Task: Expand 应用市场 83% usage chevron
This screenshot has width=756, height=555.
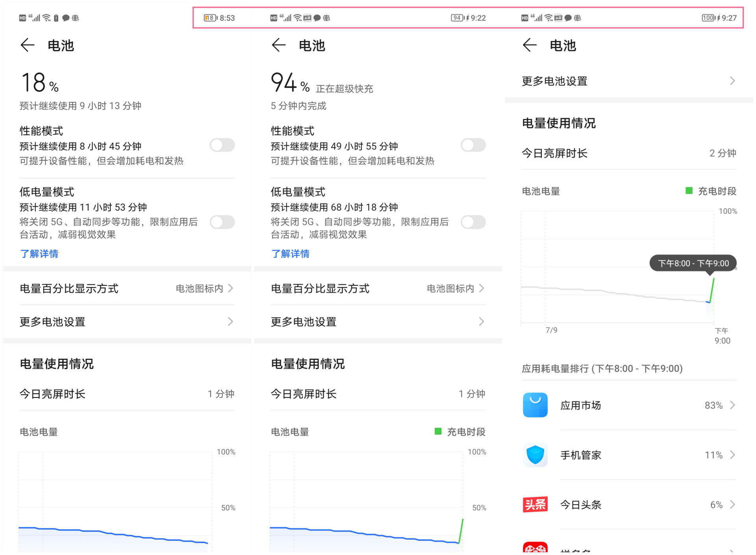Action: click(x=732, y=405)
